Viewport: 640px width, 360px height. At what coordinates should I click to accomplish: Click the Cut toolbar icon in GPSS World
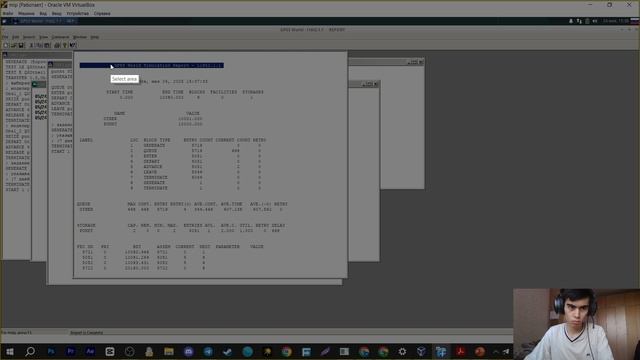pos(31,45)
